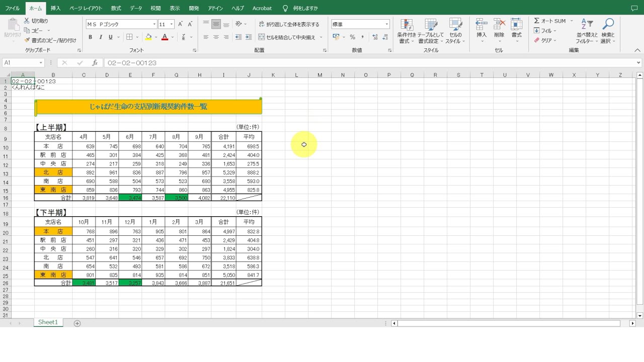Select the Format Painter (書式のコピー/貼り付け) brush
644x362 pixels.
coord(27,40)
